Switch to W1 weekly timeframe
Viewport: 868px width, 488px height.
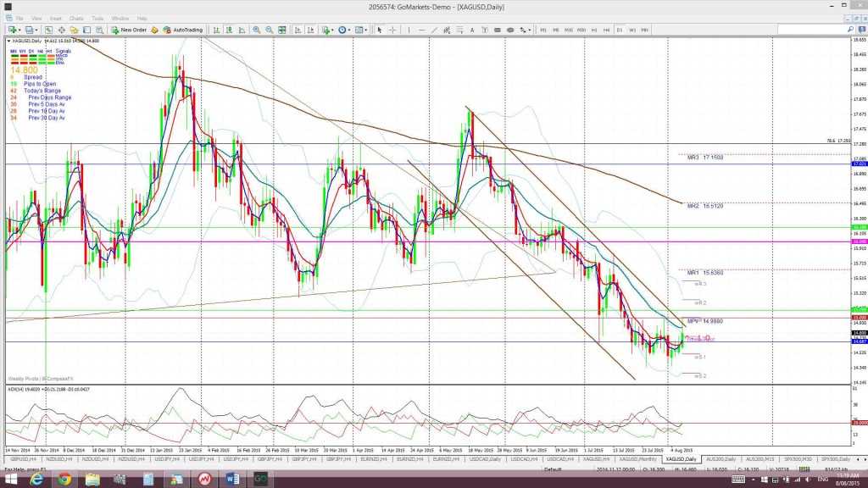tap(632, 30)
